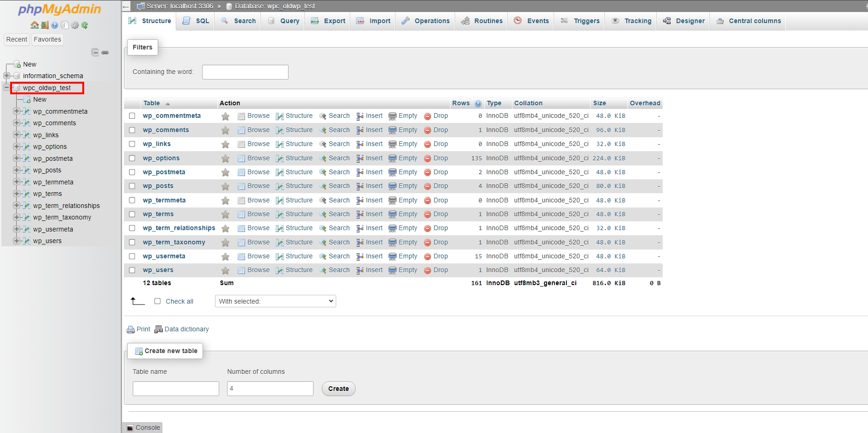Click the log out door icon
Image resolution: width=868 pixels, height=433 pixels.
[45, 25]
